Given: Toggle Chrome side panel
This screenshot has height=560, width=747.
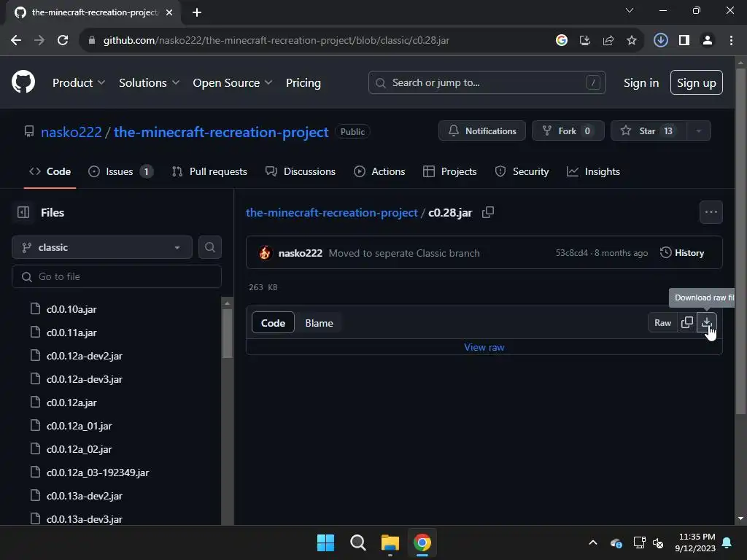Looking at the screenshot, I should [x=684, y=40].
